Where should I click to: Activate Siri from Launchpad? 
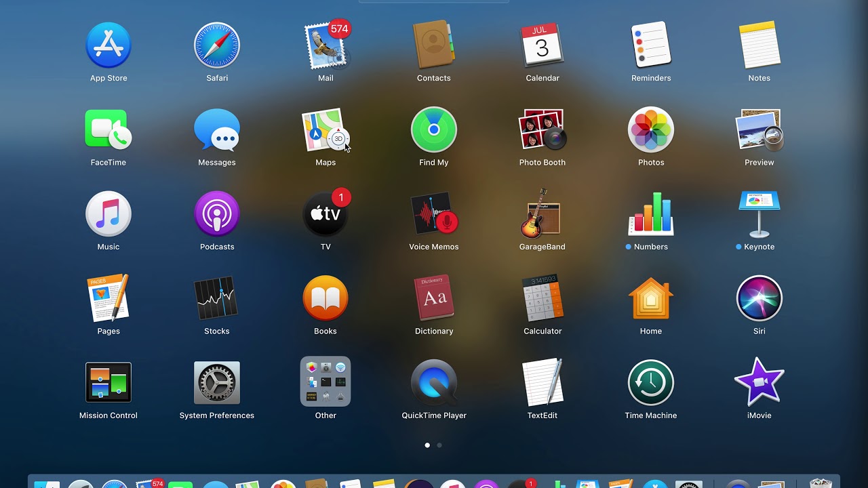point(759,298)
